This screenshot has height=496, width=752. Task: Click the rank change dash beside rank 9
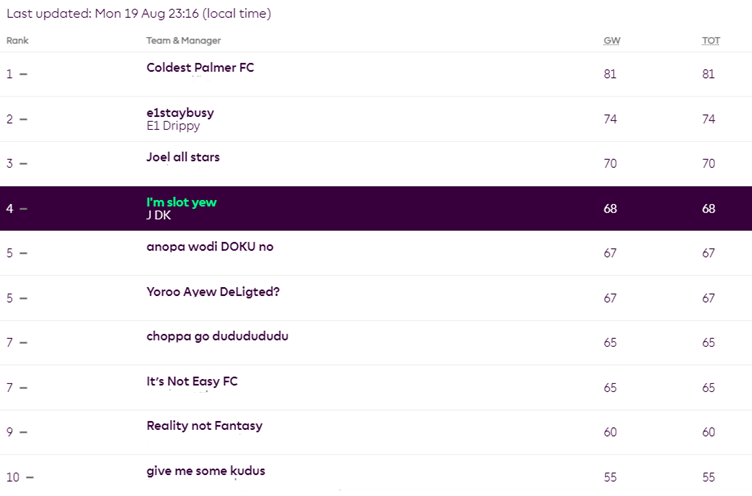[x=23, y=433]
